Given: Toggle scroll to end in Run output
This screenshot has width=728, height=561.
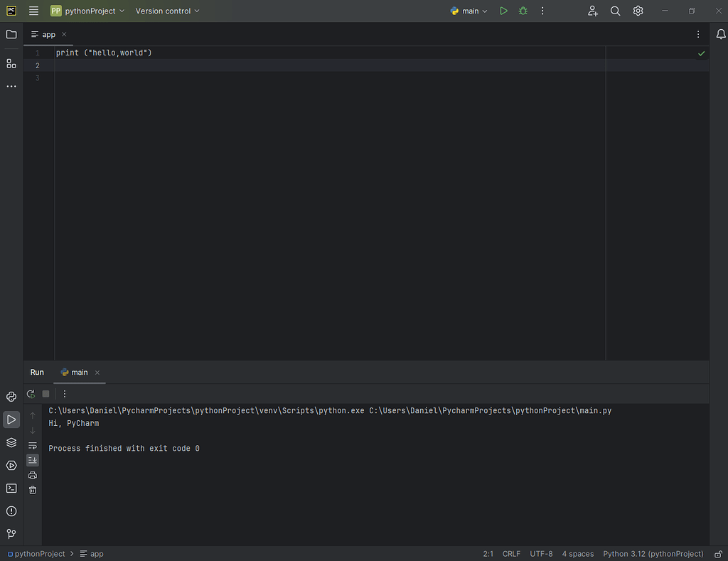Looking at the screenshot, I should (33, 460).
